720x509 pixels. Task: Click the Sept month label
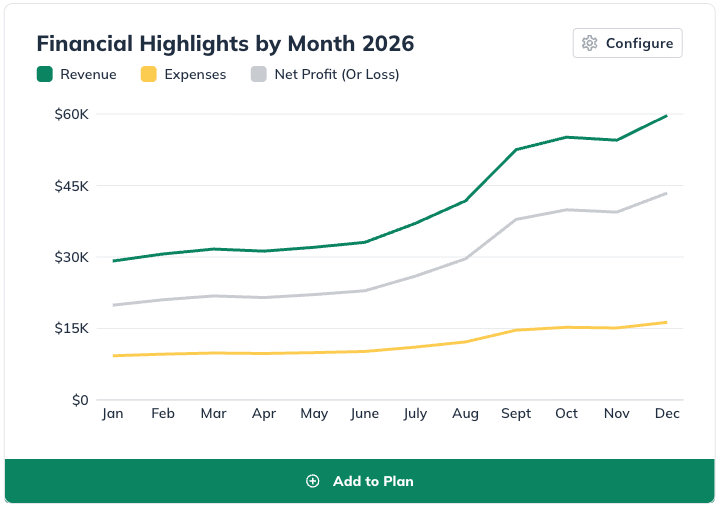click(516, 414)
